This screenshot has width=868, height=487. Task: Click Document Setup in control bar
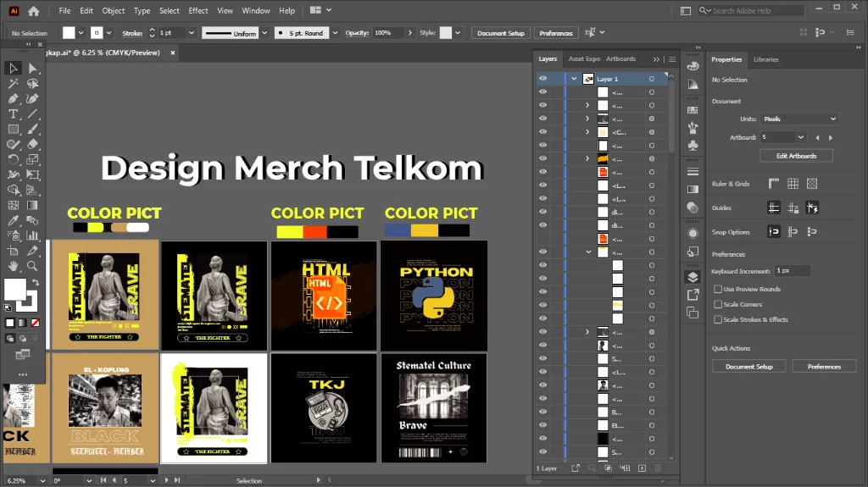pos(500,33)
